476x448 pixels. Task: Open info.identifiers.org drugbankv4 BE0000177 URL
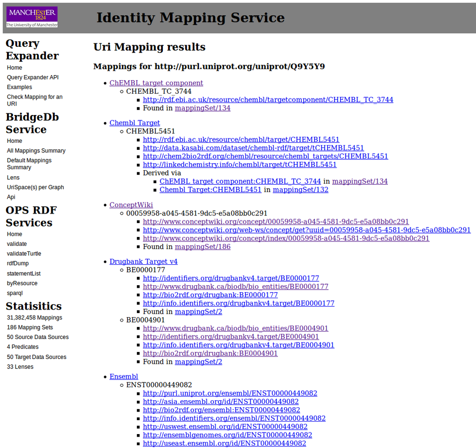pos(238,303)
